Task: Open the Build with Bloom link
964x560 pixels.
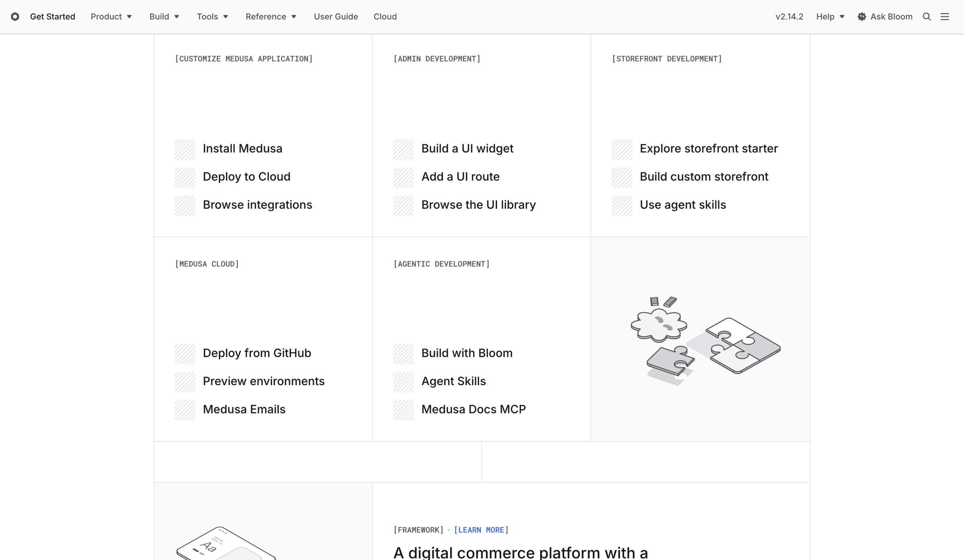Action: [467, 353]
